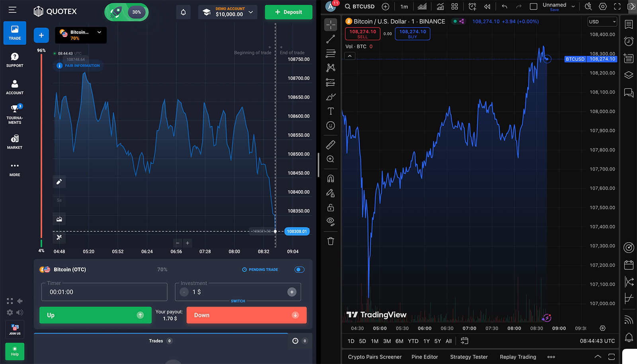The height and width of the screenshot is (364, 637).
Task: Open the Strategy Tester tab
Action: click(x=469, y=357)
